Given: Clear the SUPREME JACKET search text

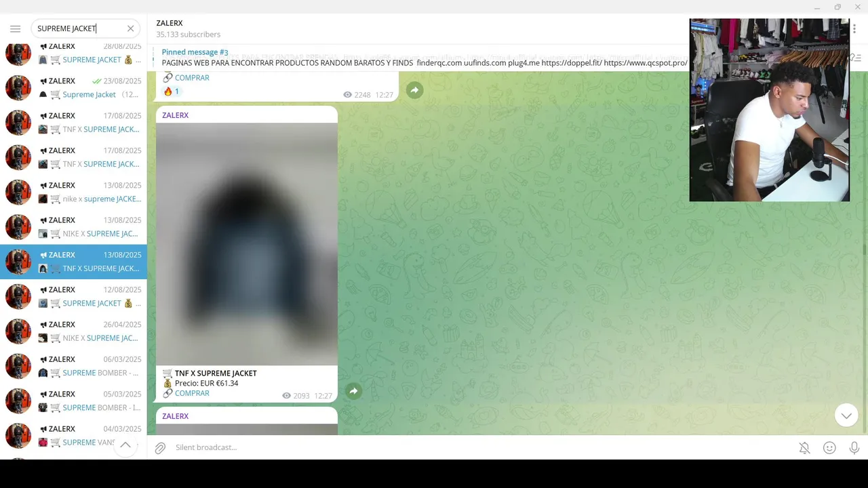Looking at the screenshot, I should 130,28.
